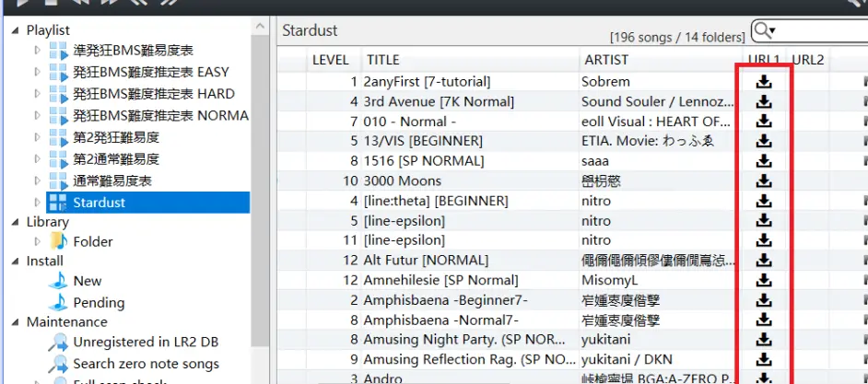Click the Pending install note icon
The width and height of the screenshot is (868, 384).
(58, 302)
